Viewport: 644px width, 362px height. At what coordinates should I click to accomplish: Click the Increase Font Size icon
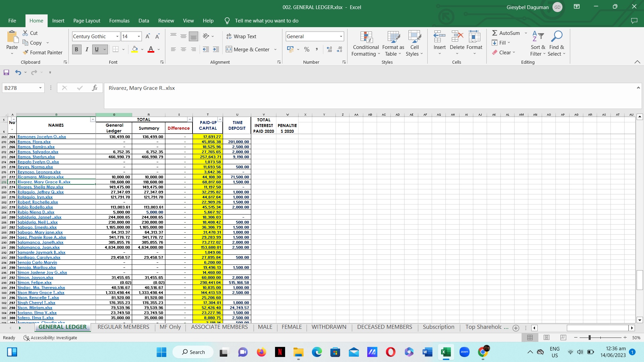pos(148,36)
